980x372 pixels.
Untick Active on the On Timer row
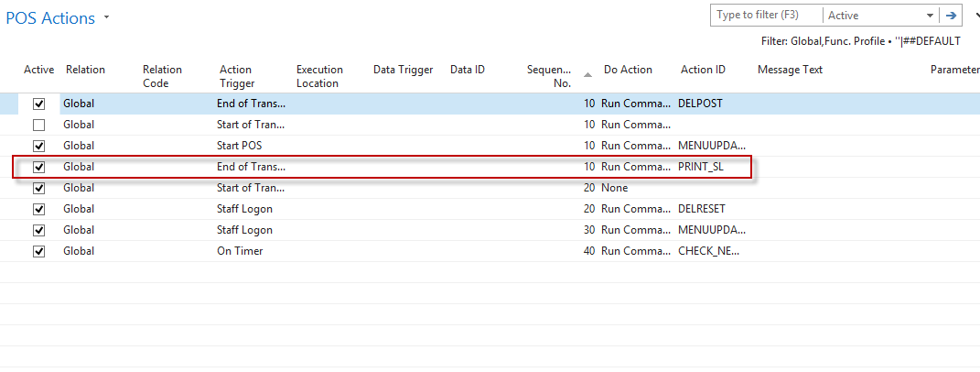tap(38, 251)
